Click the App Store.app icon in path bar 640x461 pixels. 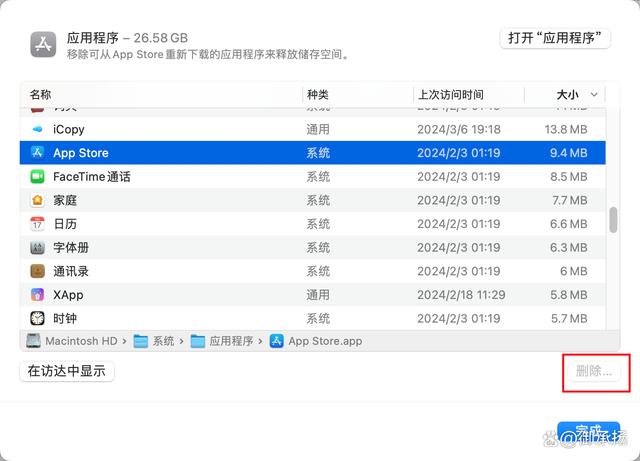pyautogui.click(x=276, y=341)
